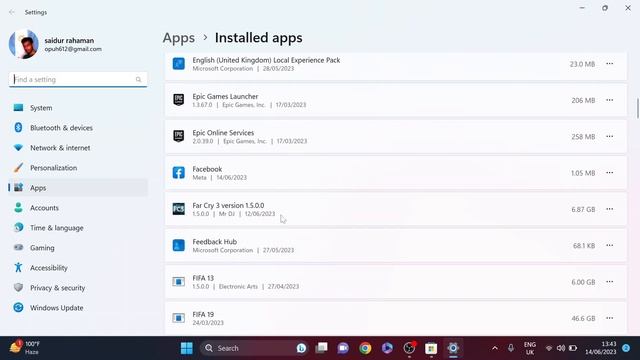Image resolution: width=640 pixels, height=360 pixels.
Task: Click the Gaming controller icon
Action: [x=18, y=247]
